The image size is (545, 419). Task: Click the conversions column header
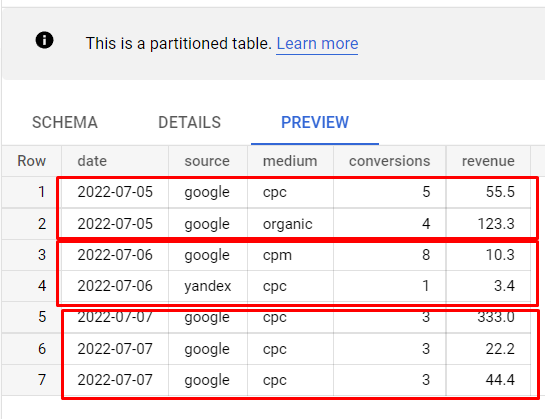(x=389, y=161)
